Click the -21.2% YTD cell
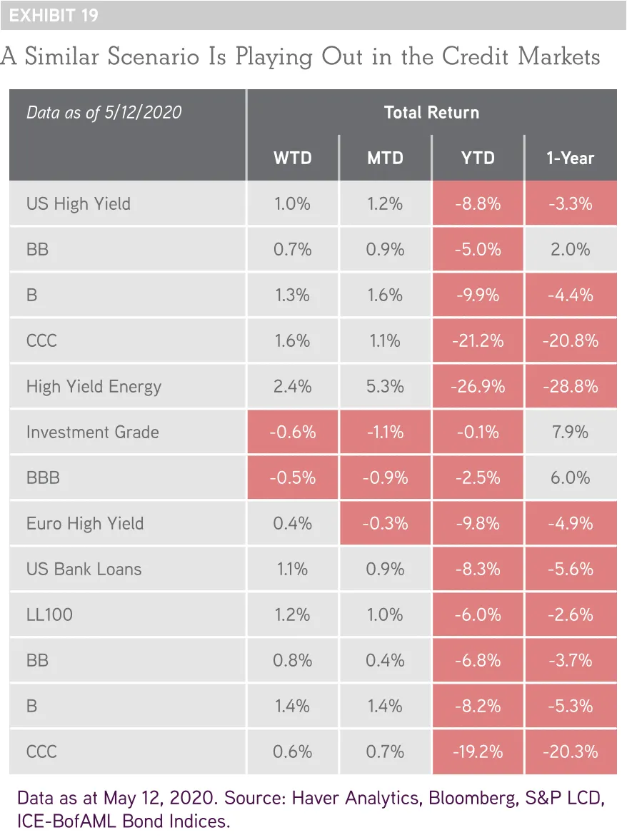The height and width of the screenshot is (840, 627). (478, 340)
